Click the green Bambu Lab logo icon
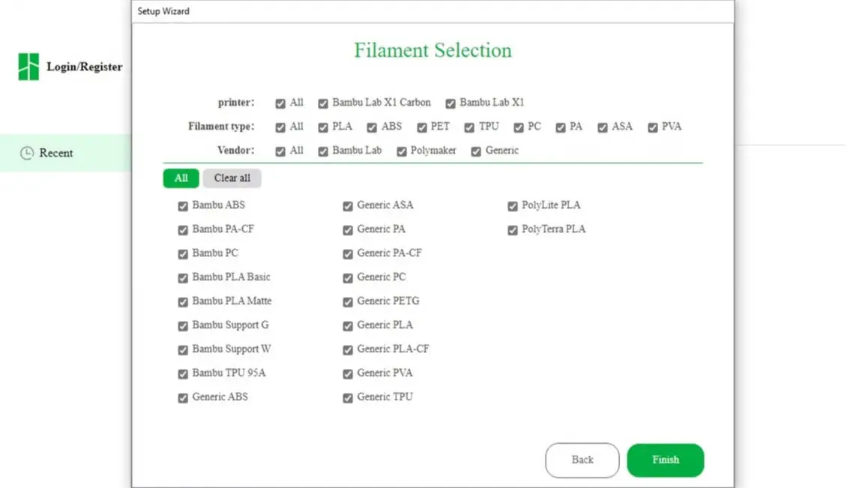The height and width of the screenshot is (488, 868). point(28,67)
